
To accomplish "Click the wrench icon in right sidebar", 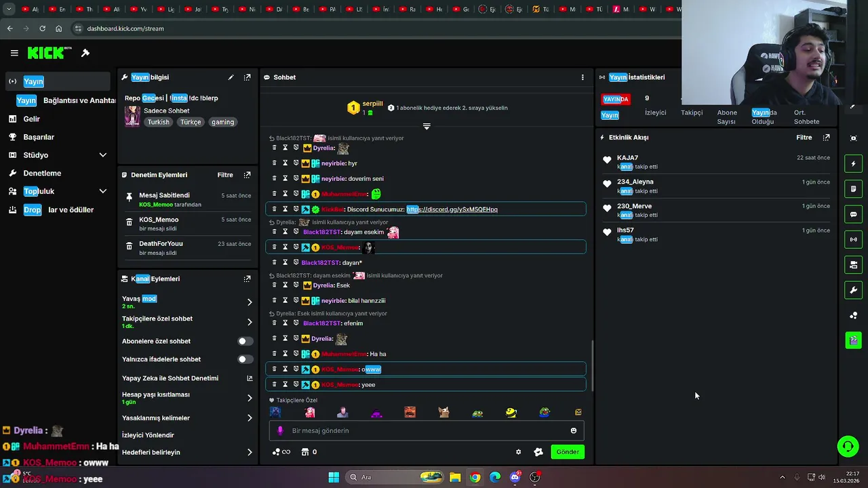I will tap(854, 290).
